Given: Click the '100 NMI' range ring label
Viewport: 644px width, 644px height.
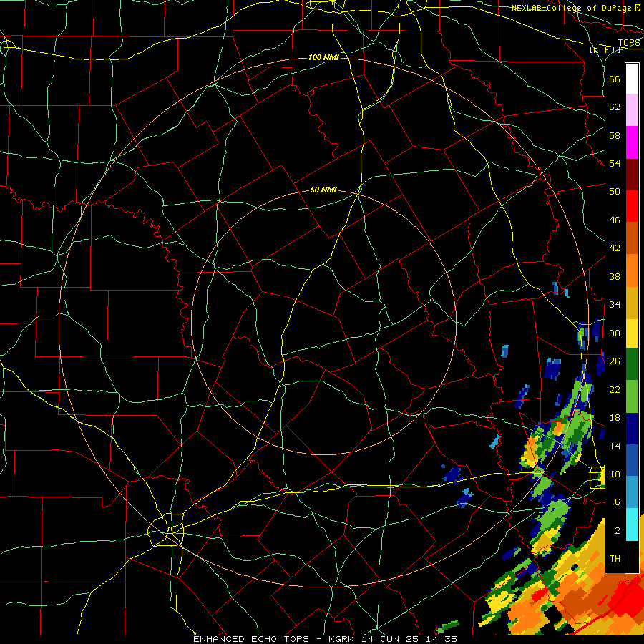Looking at the screenshot, I should [x=323, y=57].
